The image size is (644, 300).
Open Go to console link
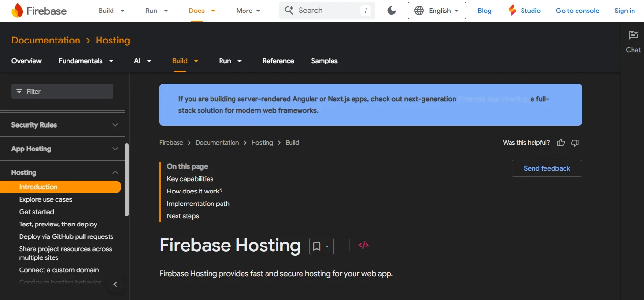coord(577,10)
